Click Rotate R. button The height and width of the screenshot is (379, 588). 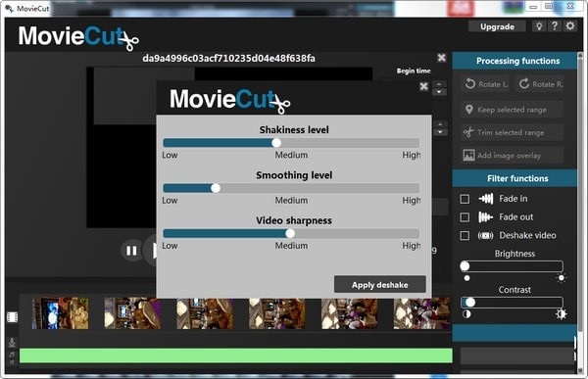pyautogui.click(x=540, y=84)
